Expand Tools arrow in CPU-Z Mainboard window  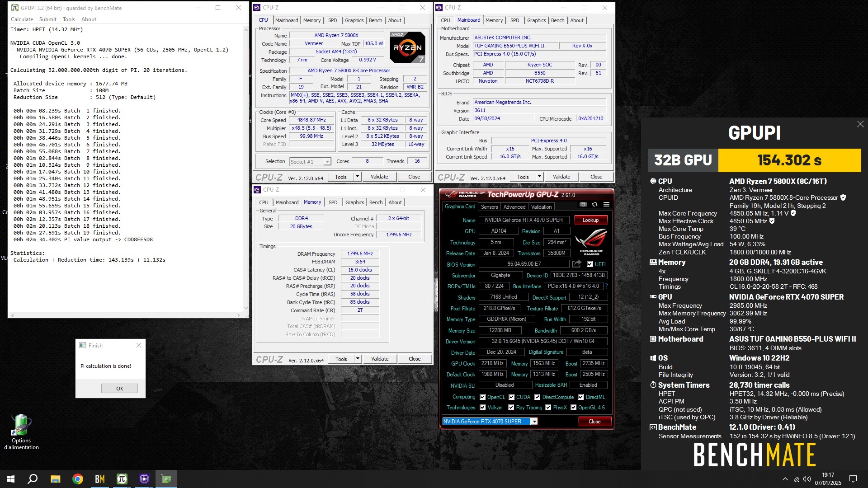click(x=539, y=177)
